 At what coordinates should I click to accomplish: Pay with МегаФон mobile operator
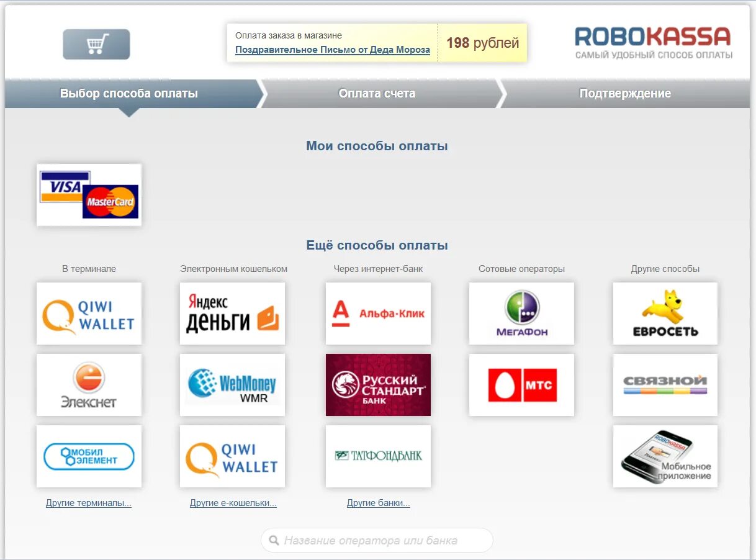pyautogui.click(x=521, y=314)
